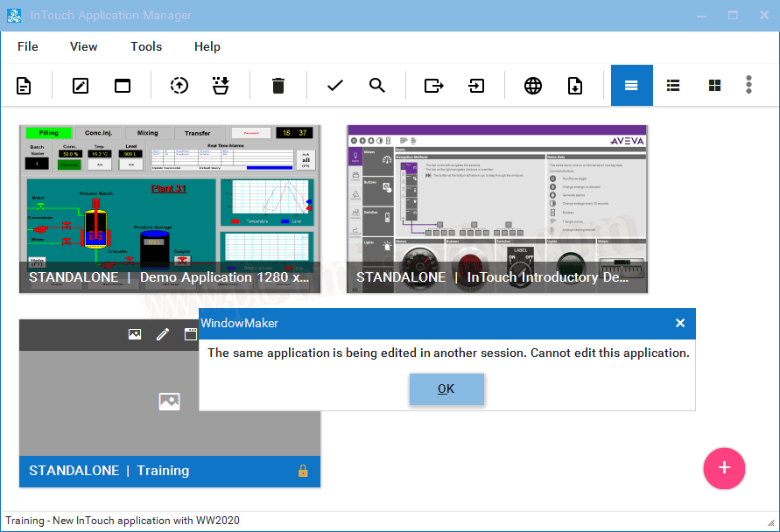This screenshot has height=532, width=780.
Task: Open the three-dot overflow menu
Action: point(748,85)
